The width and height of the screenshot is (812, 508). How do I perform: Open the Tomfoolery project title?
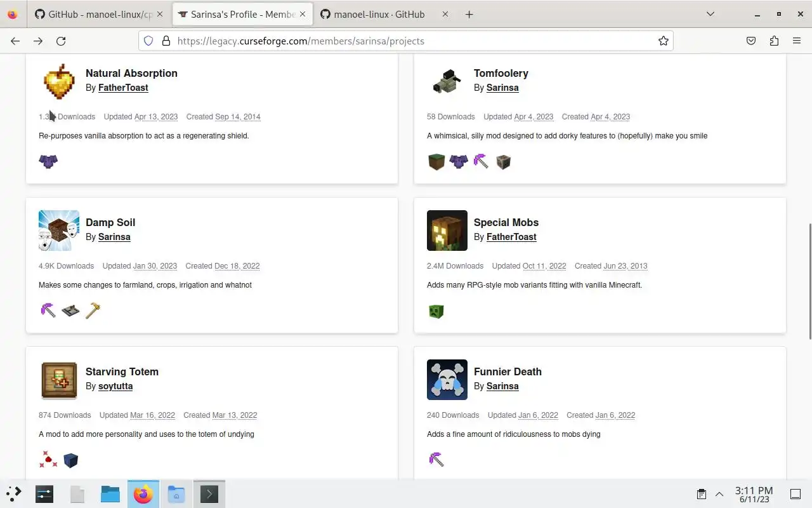tap(501, 73)
